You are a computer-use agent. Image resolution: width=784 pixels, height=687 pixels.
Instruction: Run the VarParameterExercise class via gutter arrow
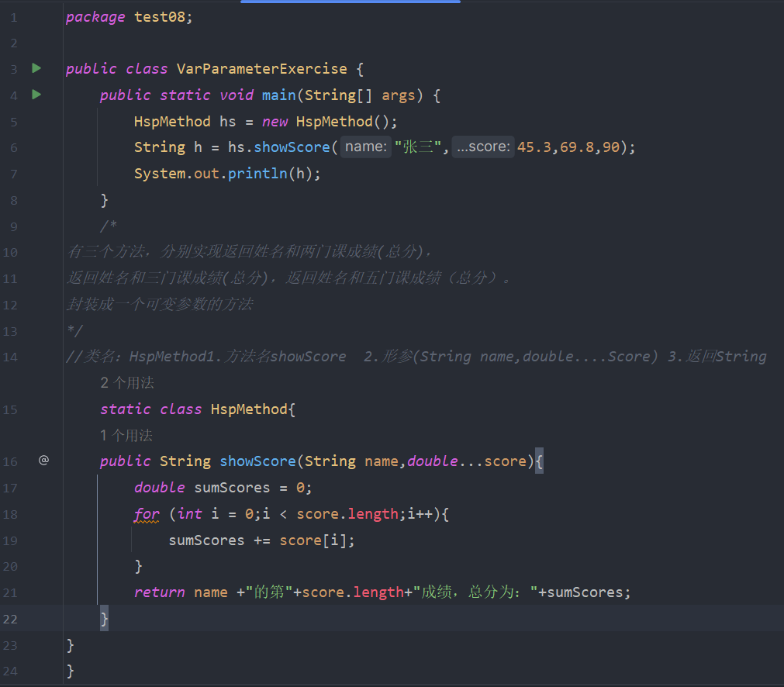tap(36, 68)
